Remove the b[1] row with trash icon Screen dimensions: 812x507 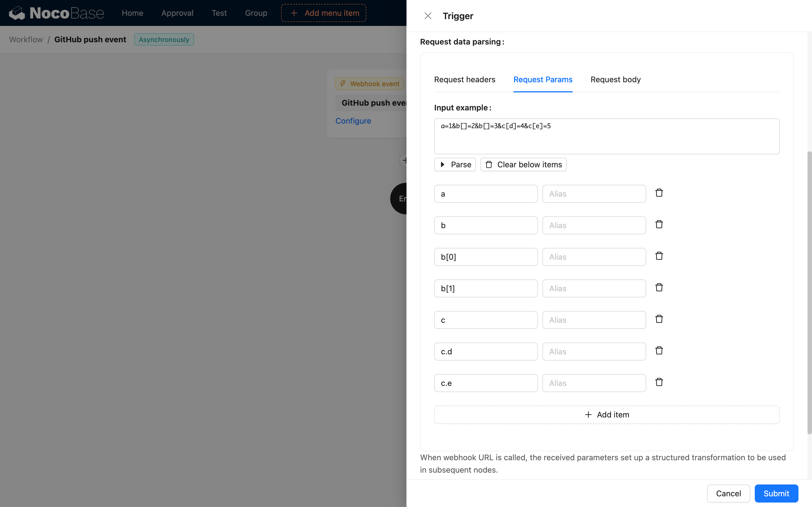659,287
